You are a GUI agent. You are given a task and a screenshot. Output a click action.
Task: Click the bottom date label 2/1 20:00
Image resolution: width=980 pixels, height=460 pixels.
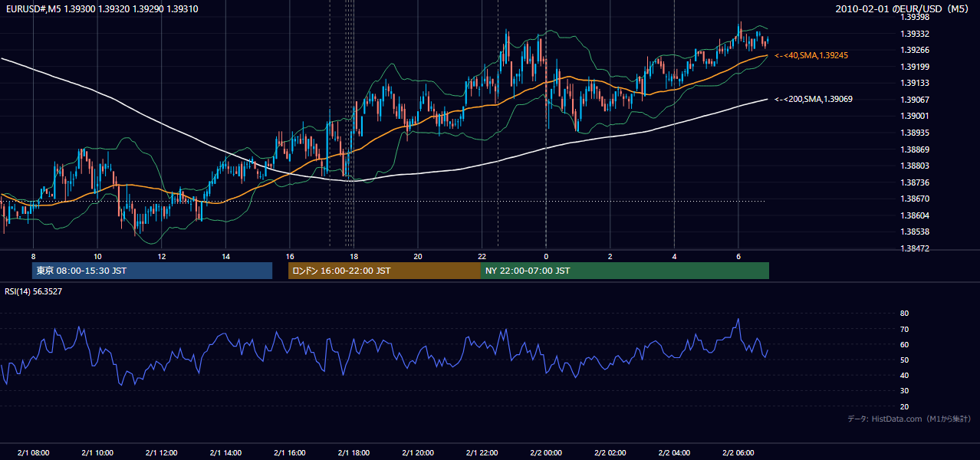(x=417, y=452)
